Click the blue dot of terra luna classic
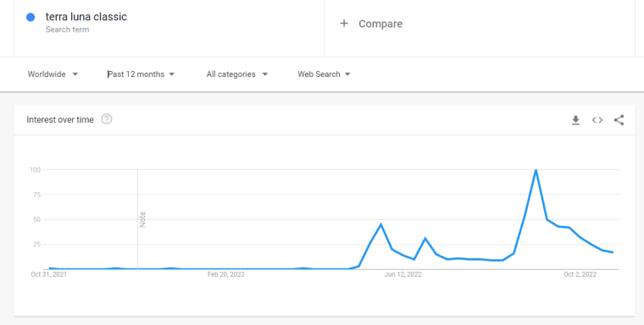 pos(31,17)
